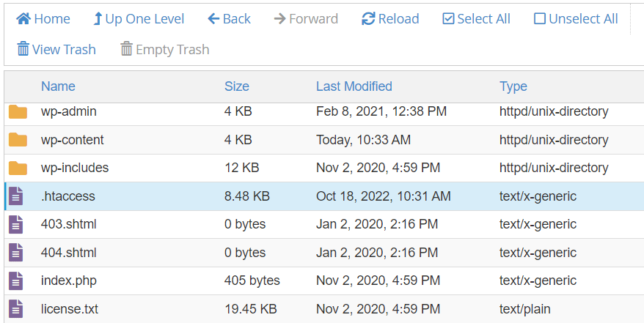Select the 404.shtml file row

click(220, 253)
